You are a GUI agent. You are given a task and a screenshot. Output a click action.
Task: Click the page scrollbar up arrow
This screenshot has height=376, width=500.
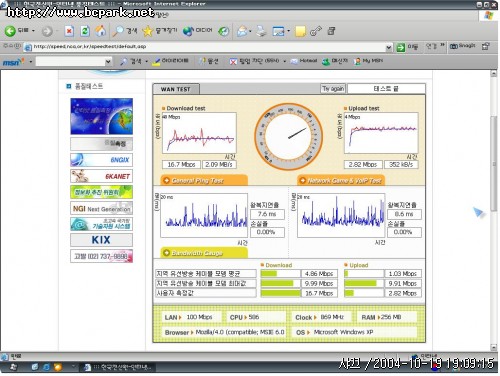tap(494, 74)
